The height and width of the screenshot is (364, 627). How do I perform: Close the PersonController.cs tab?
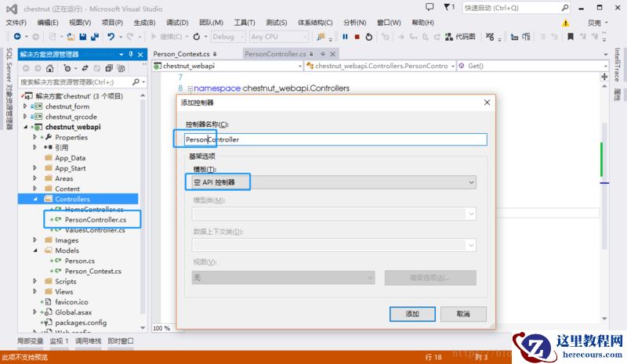point(332,53)
